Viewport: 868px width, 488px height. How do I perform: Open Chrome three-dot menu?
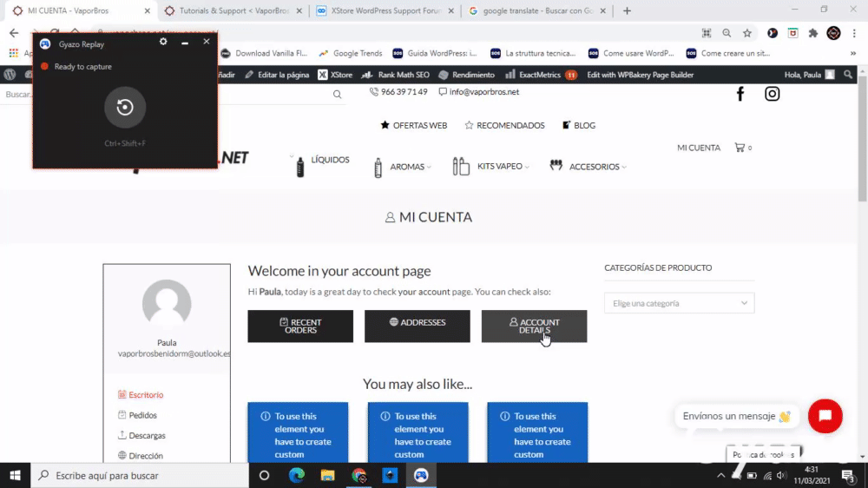[x=854, y=33]
